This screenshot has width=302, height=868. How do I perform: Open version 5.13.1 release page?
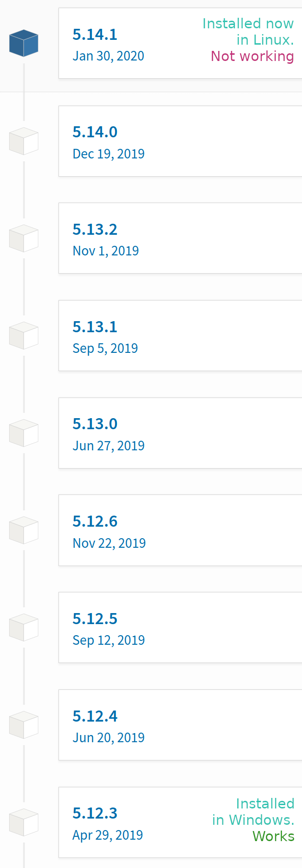click(95, 327)
